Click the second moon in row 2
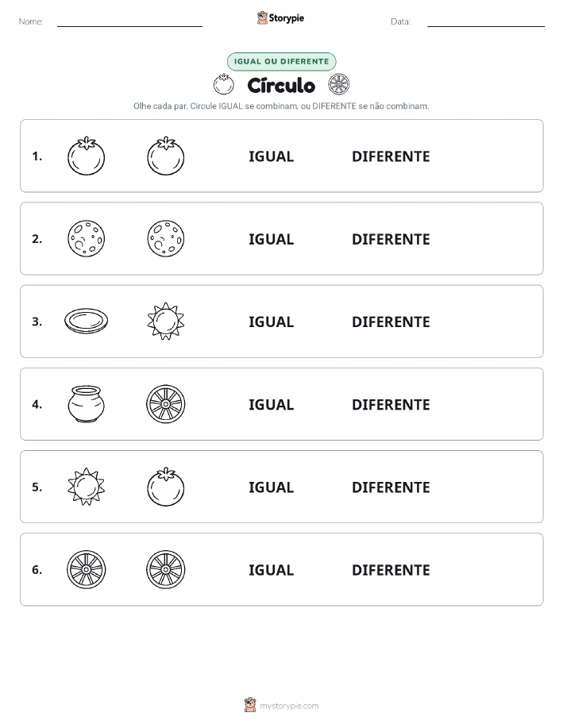 click(166, 239)
